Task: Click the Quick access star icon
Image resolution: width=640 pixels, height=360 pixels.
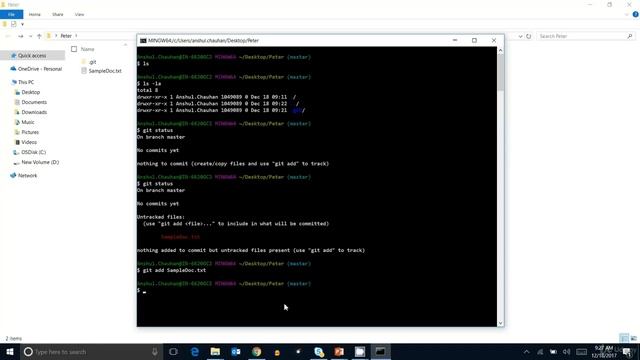Action: pos(13,56)
